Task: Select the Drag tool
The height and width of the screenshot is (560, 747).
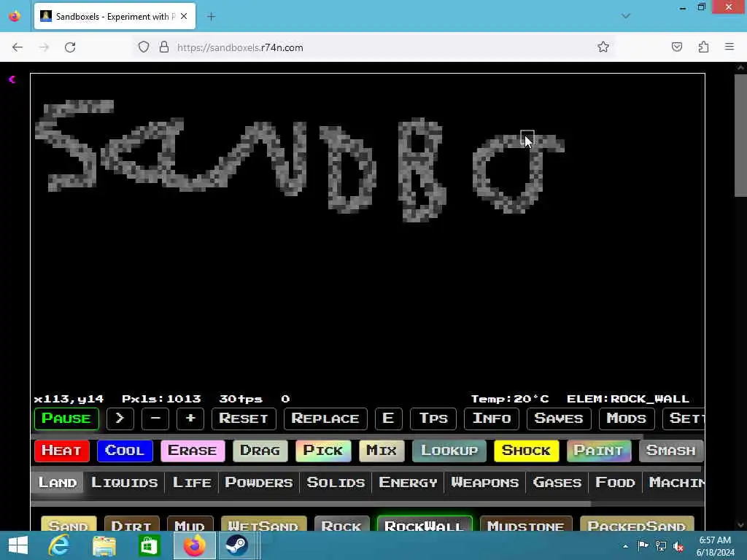Action: [260, 451]
